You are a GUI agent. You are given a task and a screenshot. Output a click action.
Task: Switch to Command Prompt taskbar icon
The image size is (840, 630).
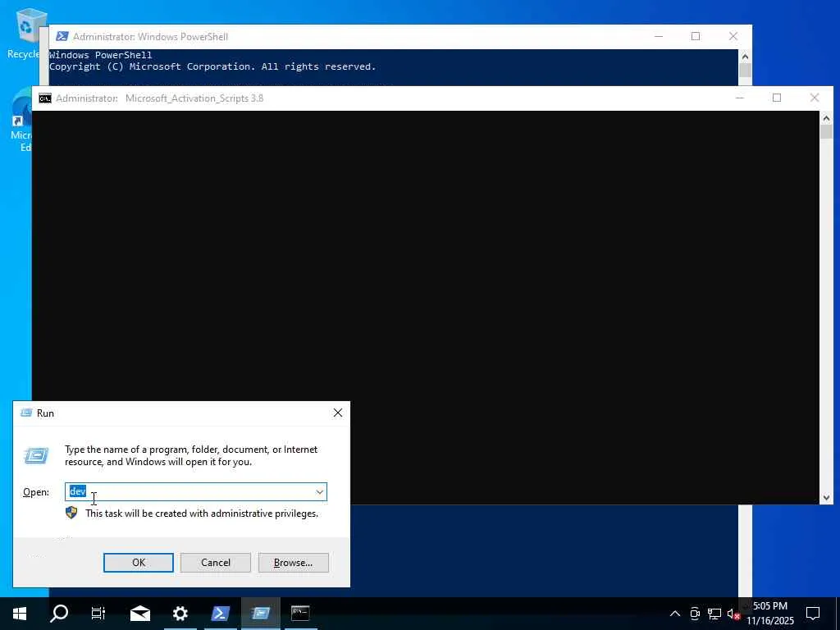300,614
